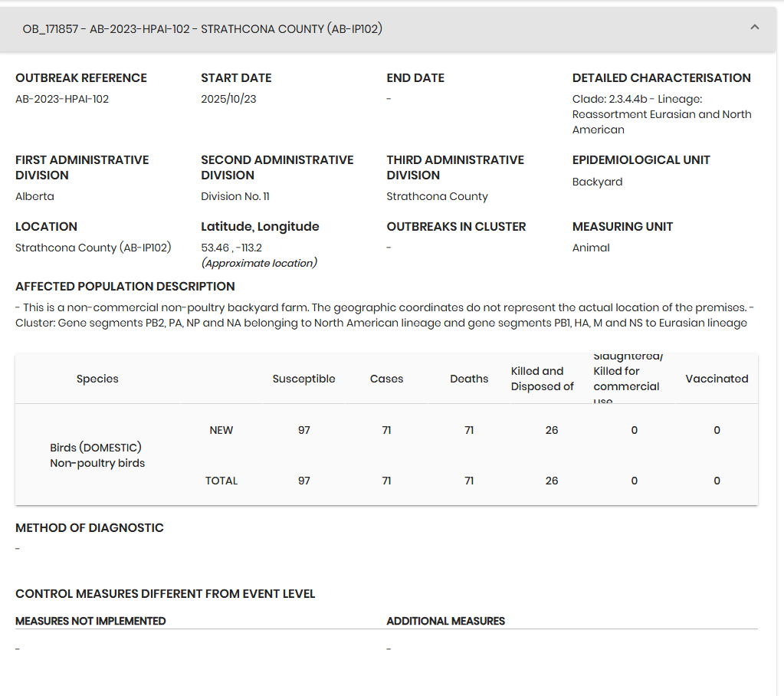Click the Vaccinated column header

click(x=717, y=379)
